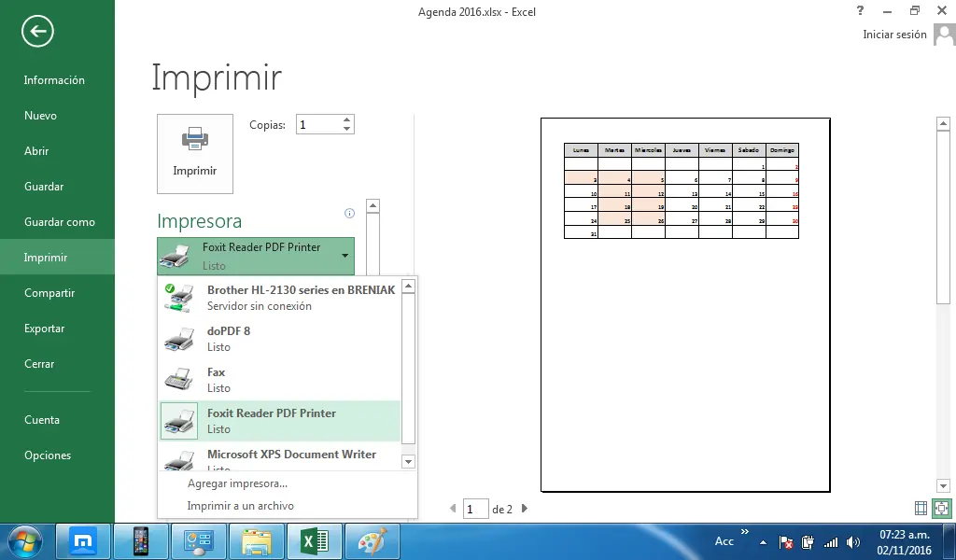Click the Copias number field
This screenshot has width=956, height=560.
click(318, 124)
